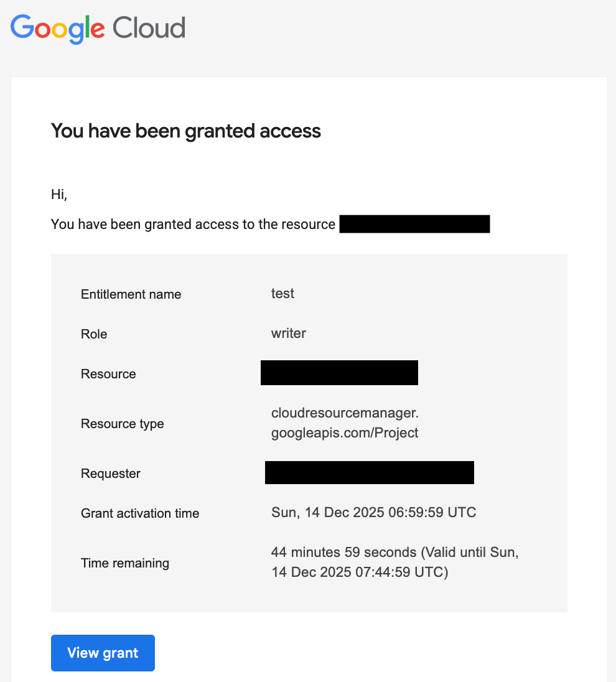Viewport: 616px width, 682px height.
Task: Select the 'Requester' label
Action: pyautogui.click(x=111, y=474)
